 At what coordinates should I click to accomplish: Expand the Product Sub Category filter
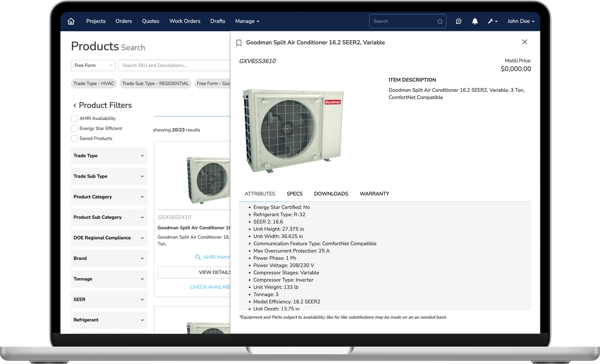(109, 217)
